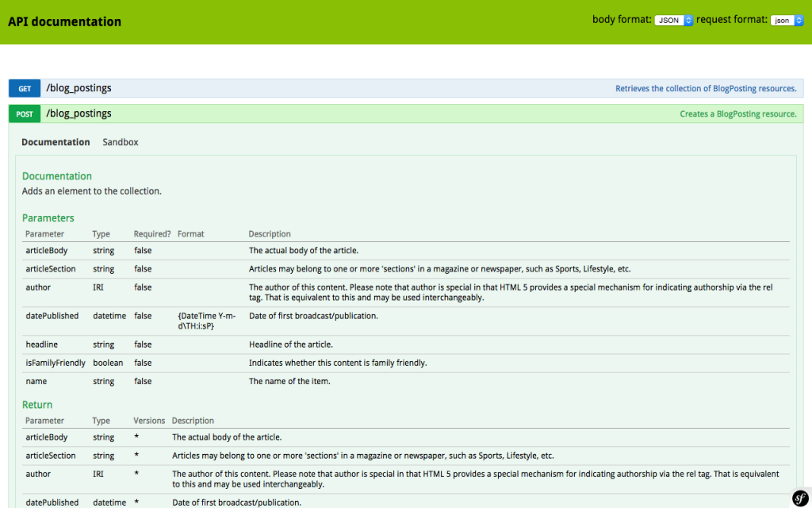Screen dimensions: 812x508
Task: Click the body format stepper arrows
Action: 687,20
